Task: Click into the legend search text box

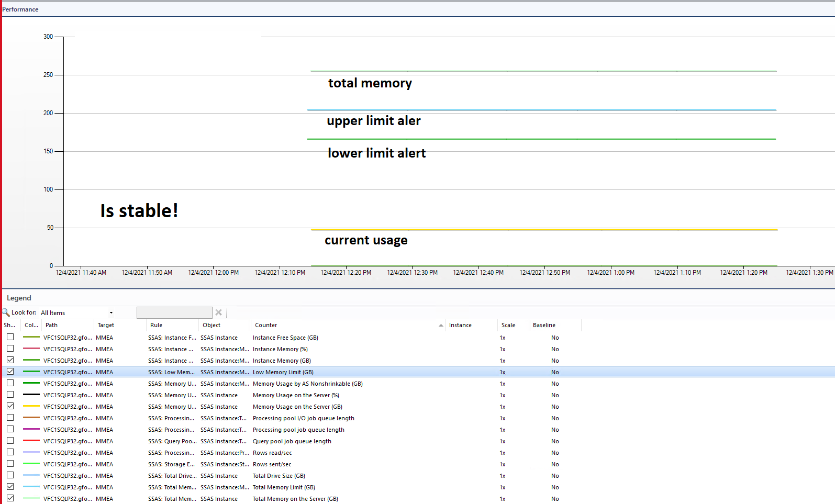Action: pos(174,312)
